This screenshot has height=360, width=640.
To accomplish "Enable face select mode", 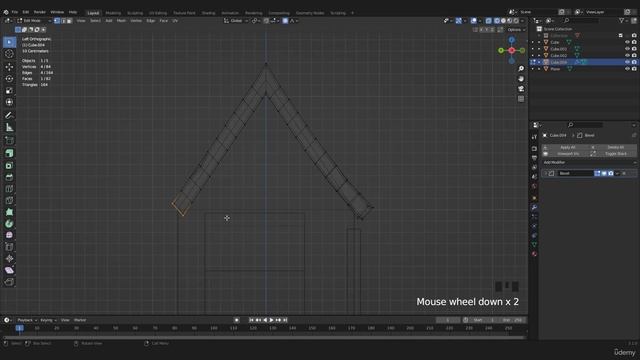I will pos(69,20).
